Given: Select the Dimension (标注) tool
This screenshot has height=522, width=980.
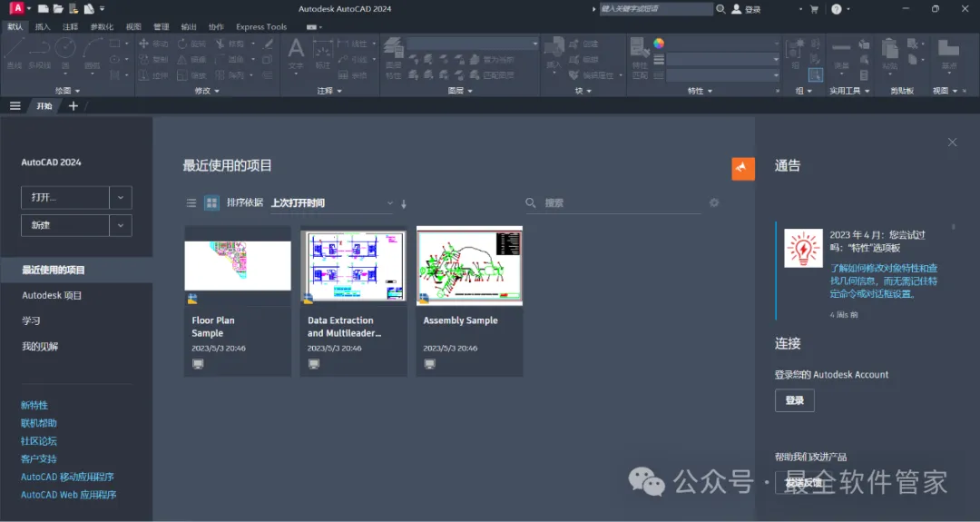Looking at the screenshot, I should (322, 54).
